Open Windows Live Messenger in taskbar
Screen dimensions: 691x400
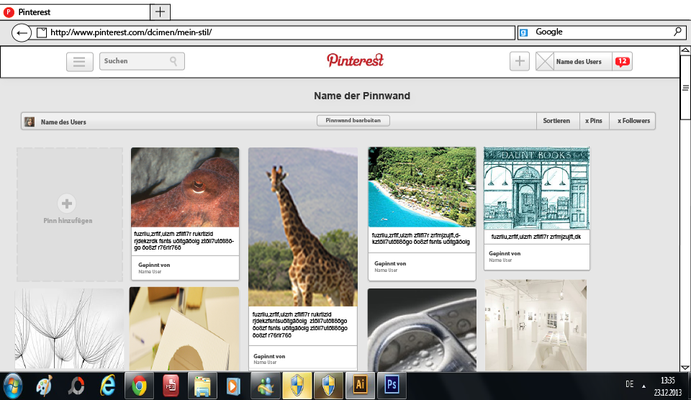pos(265,386)
